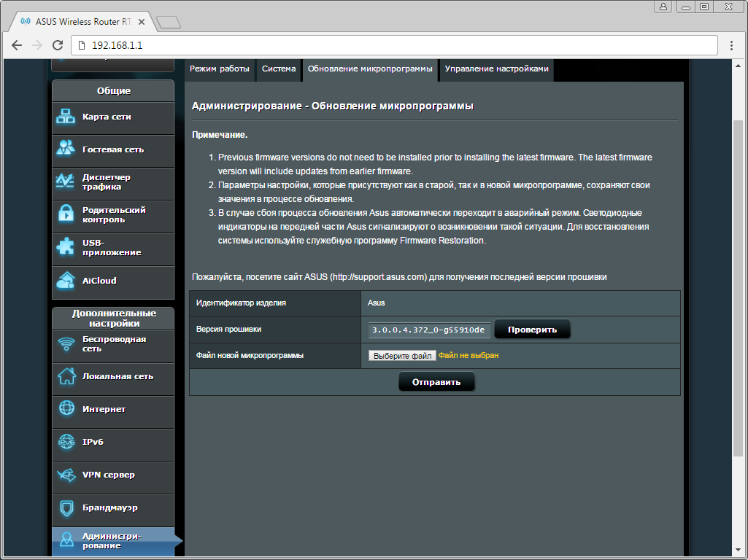Image resolution: width=748 pixels, height=560 pixels.
Task: Click the Локальная сеть menu label
Action: (117, 376)
